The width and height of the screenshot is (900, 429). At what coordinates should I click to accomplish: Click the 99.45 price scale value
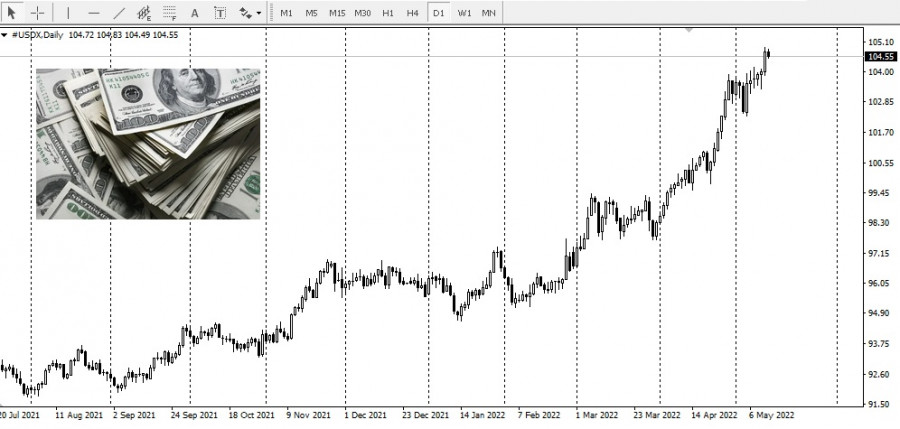click(x=881, y=192)
